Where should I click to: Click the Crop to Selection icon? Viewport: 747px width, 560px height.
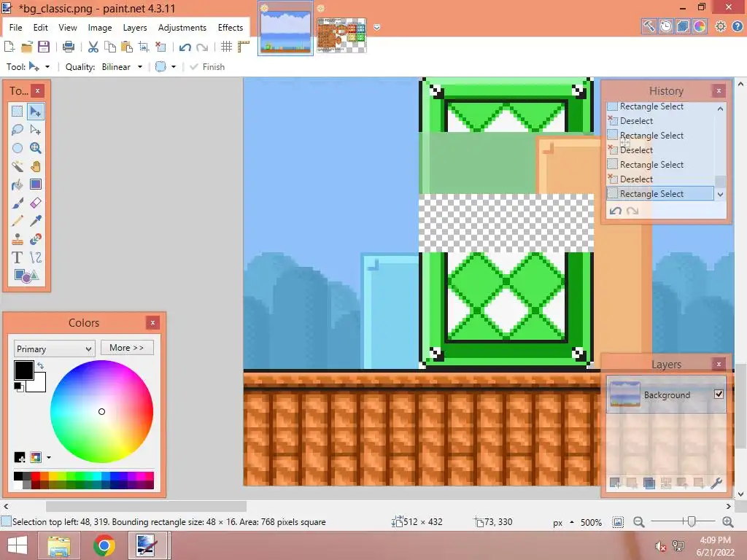pyautogui.click(x=144, y=47)
